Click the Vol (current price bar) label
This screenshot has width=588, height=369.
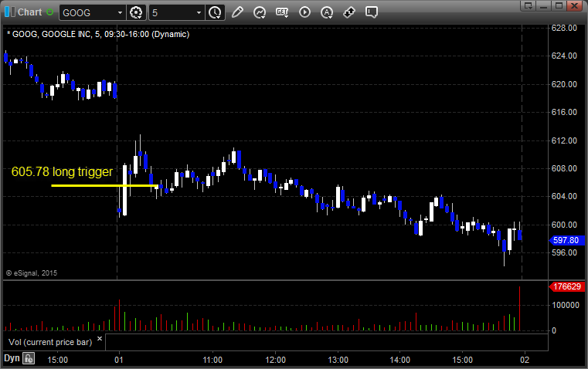tap(50, 342)
